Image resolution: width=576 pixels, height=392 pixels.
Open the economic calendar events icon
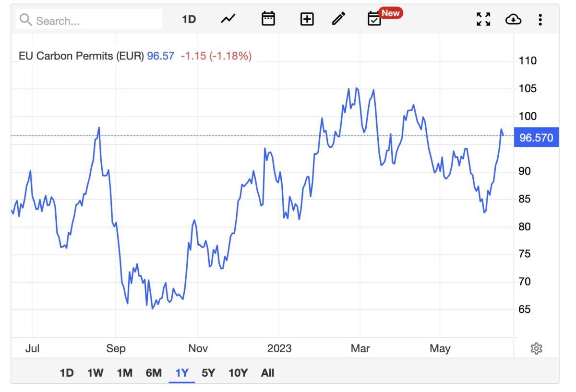[x=374, y=19]
